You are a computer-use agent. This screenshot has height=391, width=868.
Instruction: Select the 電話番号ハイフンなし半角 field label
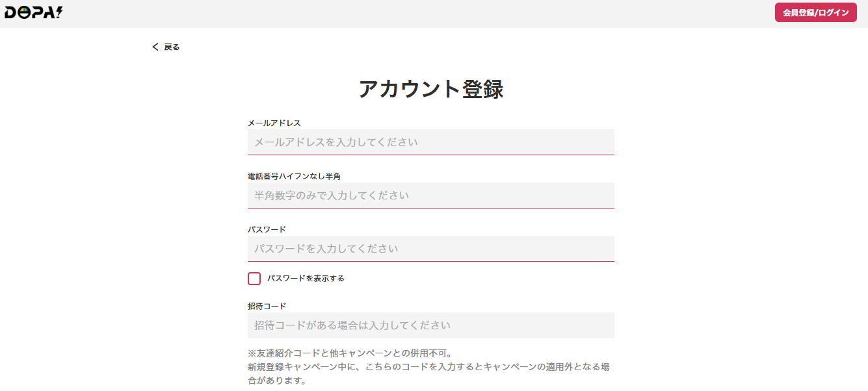[x=295, y=176]
